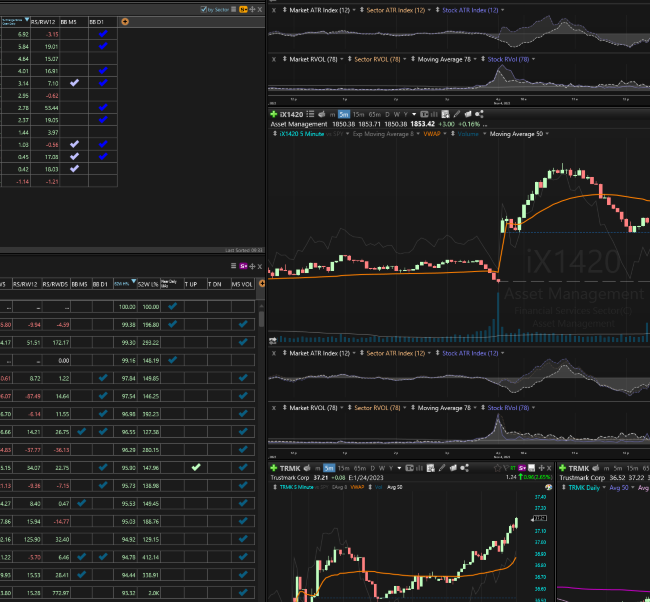This screenshot has height=602, width=650.
Task: Click green plus icon on left TRMK chart
Action: 273,468
